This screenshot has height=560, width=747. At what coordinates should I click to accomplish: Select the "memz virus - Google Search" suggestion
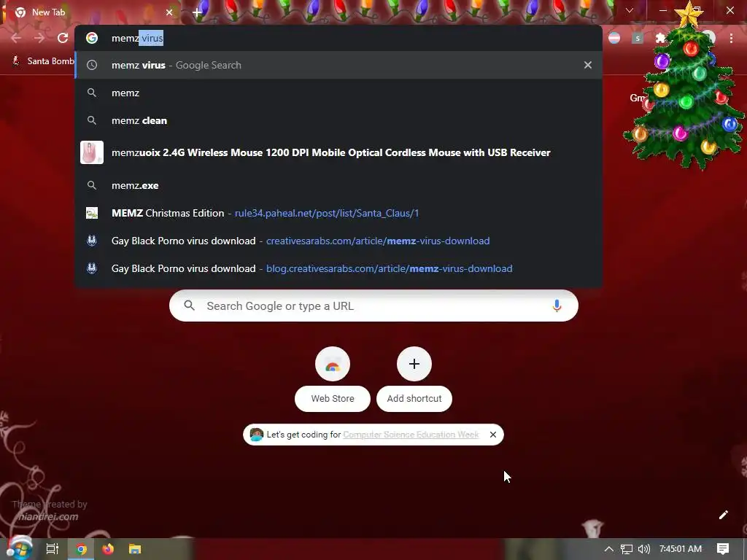[338, 65]
